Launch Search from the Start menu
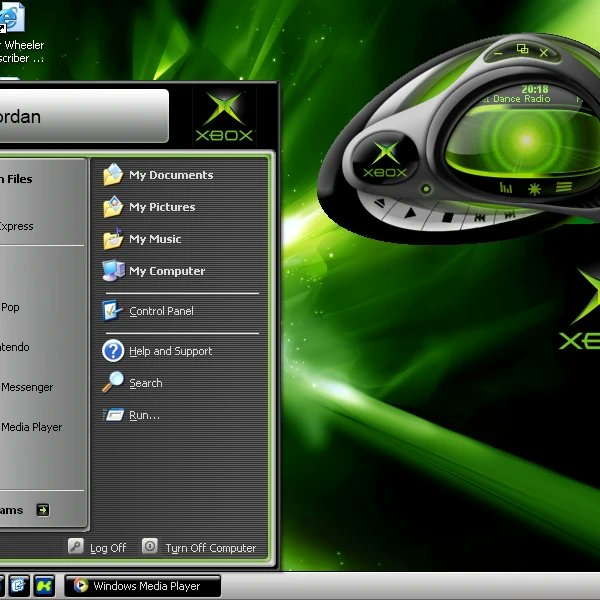 132,383
